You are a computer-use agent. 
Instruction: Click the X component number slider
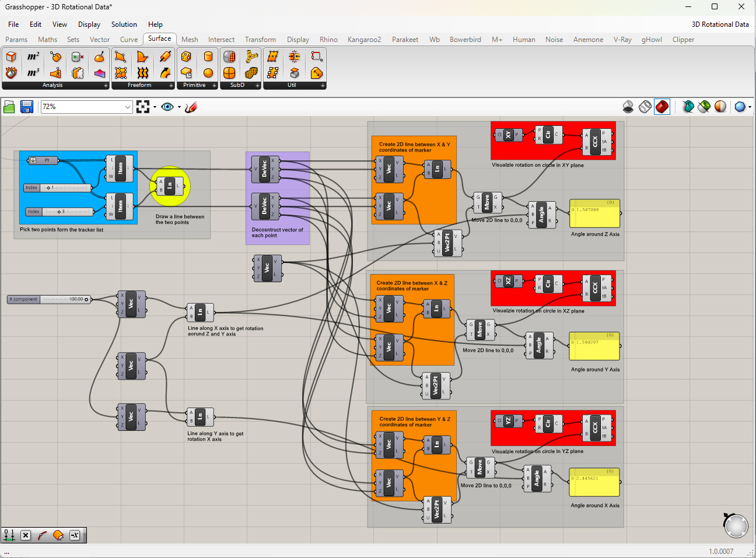click(x=50, y=299)
